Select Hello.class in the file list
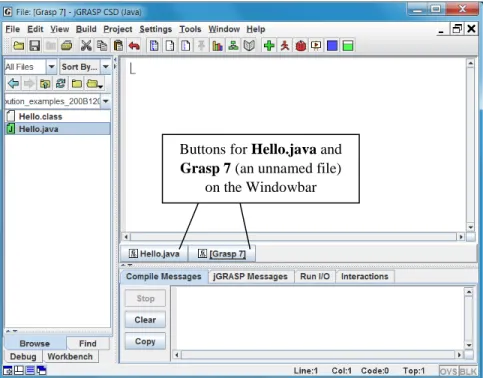This screenshot has width=483, height=378. click(x=57, y=116)
